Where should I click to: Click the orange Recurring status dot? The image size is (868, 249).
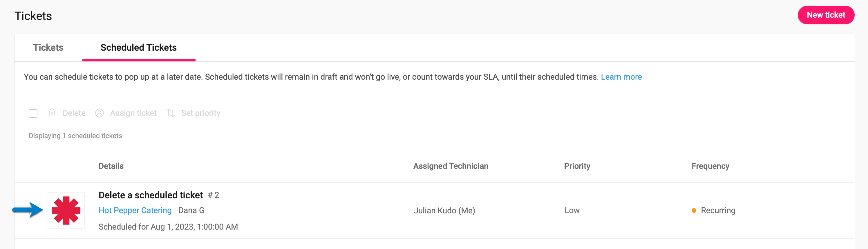point(694,211)
